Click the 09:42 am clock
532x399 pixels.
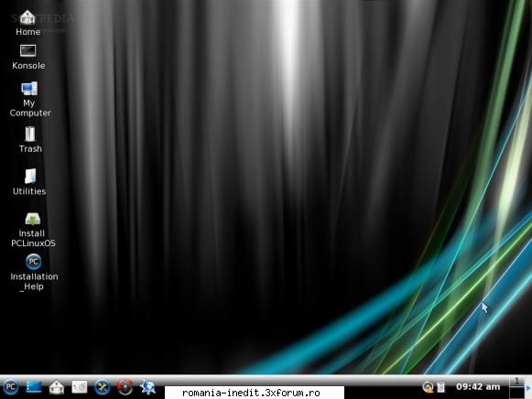(478, 386)
